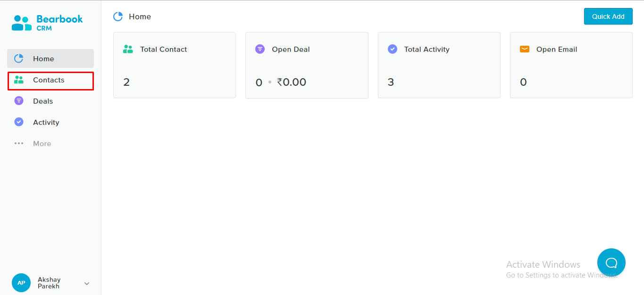Screen dimensions: 644x295
Task: Click the Home icon in the page header
Action: [118, 16]
